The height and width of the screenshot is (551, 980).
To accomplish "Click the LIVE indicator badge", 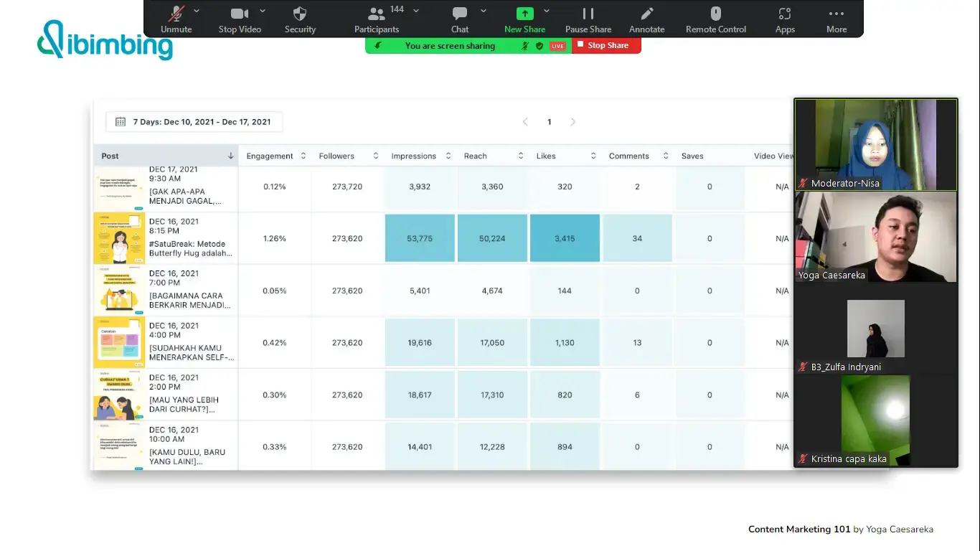I will (557, 46).
